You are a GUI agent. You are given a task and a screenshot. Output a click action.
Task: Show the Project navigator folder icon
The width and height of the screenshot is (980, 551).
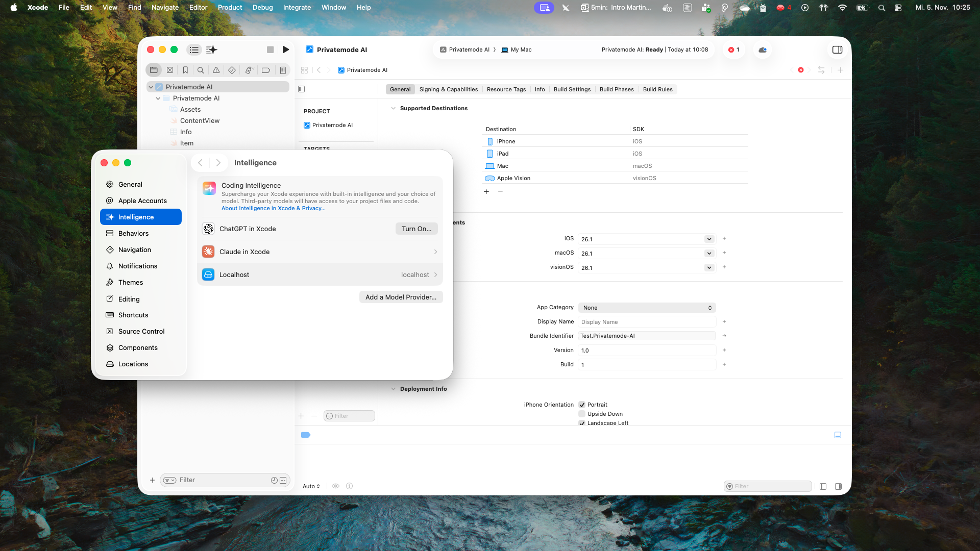(x=154, y=70)
